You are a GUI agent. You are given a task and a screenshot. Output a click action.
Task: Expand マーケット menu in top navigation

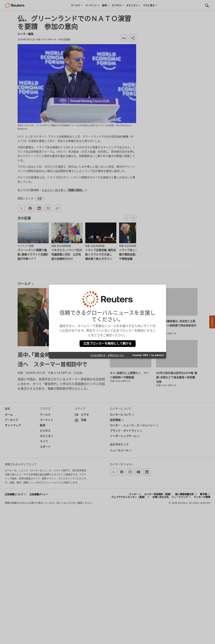click(92, 5)
